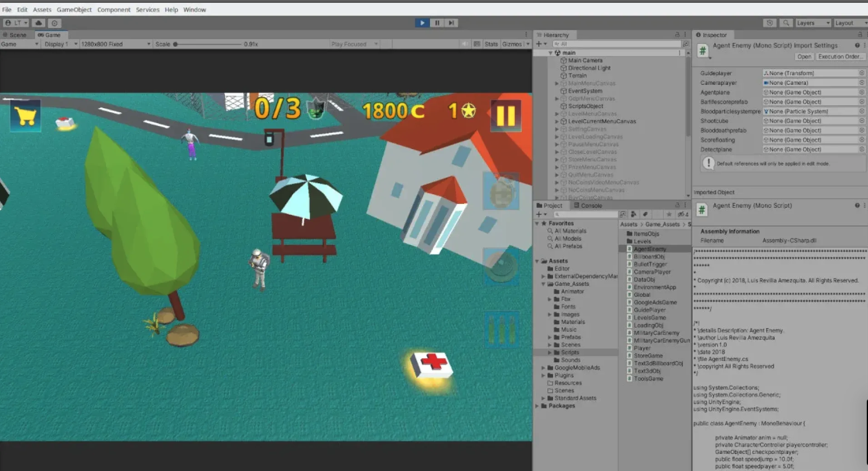Open the Layers dropdown
This screenshot has height=471, width=868.
(x=813, y=23)
